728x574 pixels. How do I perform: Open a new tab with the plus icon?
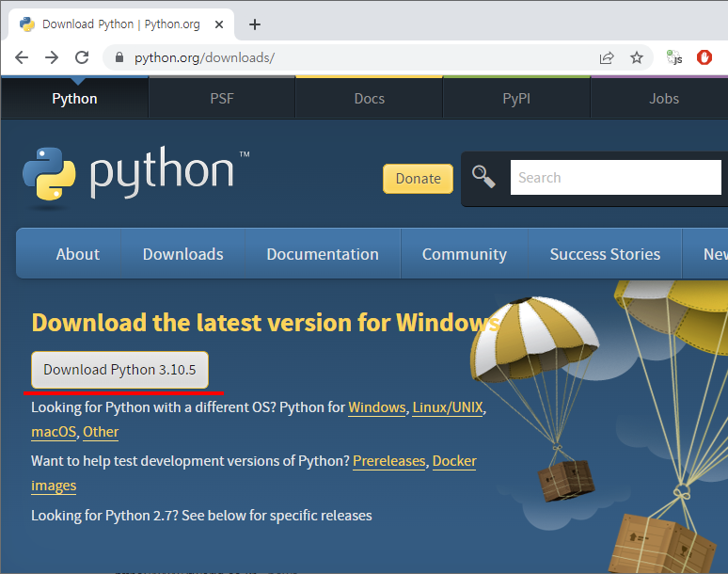point(255,24)
